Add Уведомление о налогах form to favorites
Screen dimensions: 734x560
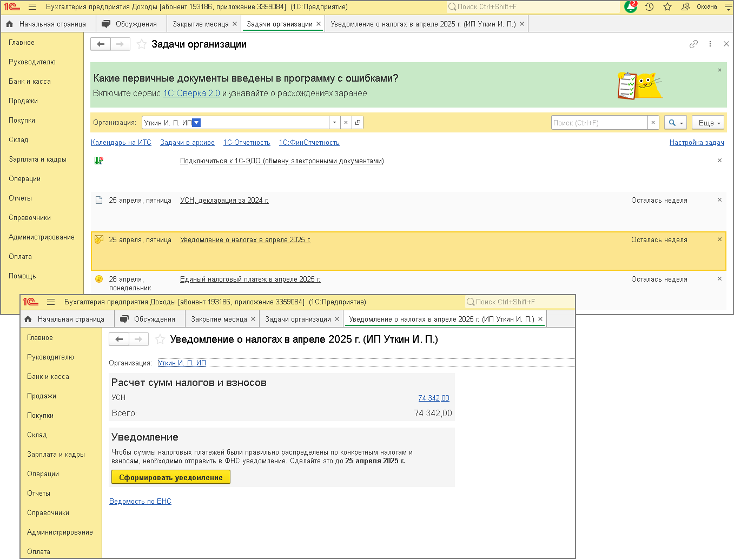point(160,339)
